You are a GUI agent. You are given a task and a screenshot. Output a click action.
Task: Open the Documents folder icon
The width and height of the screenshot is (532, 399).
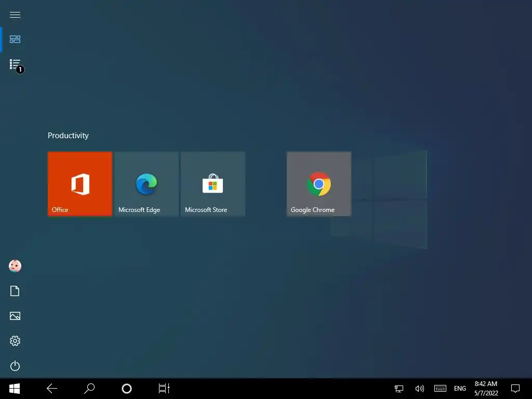pyautogui.click(x=15, y=291)
